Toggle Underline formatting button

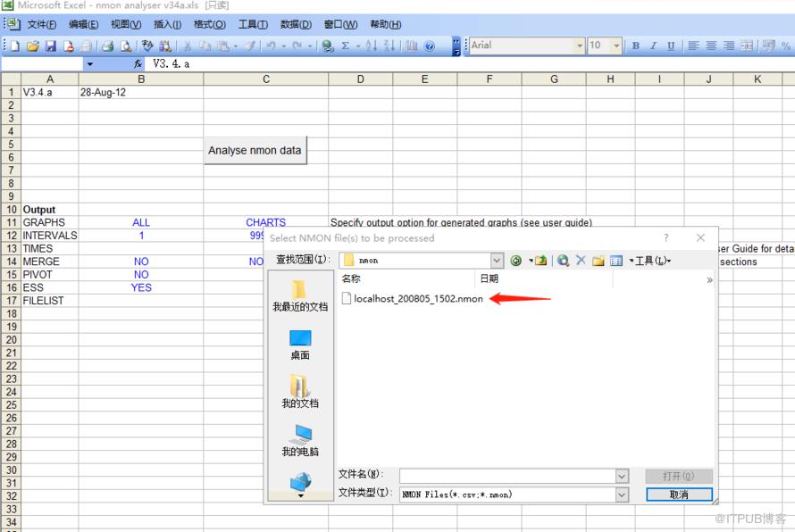671,46
